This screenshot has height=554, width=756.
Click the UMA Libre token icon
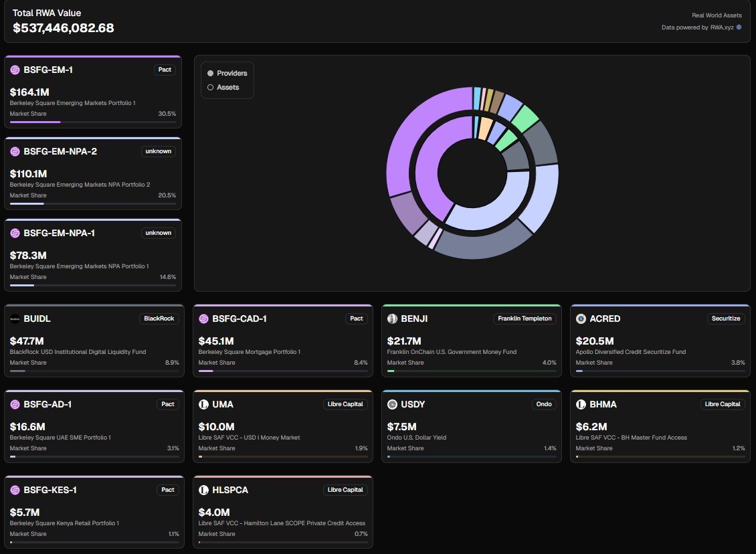(x=203, y=405)
